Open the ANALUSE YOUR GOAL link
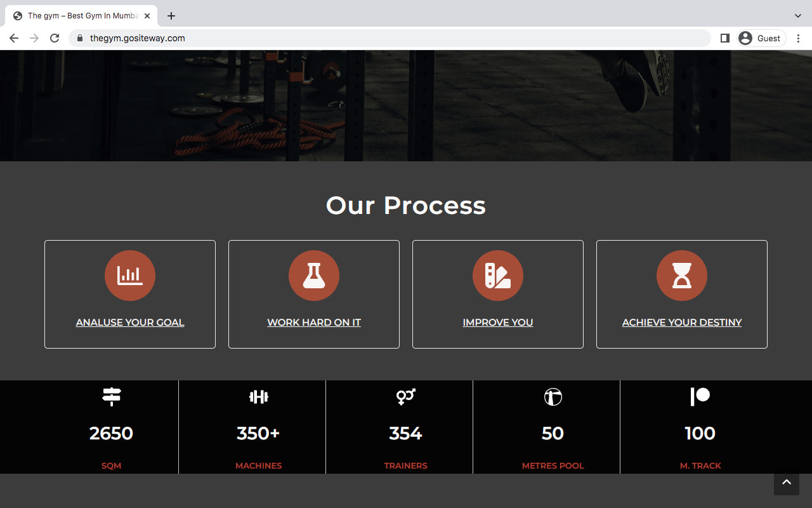Screen dimensions: 812x508 click(x=130, y=323)
